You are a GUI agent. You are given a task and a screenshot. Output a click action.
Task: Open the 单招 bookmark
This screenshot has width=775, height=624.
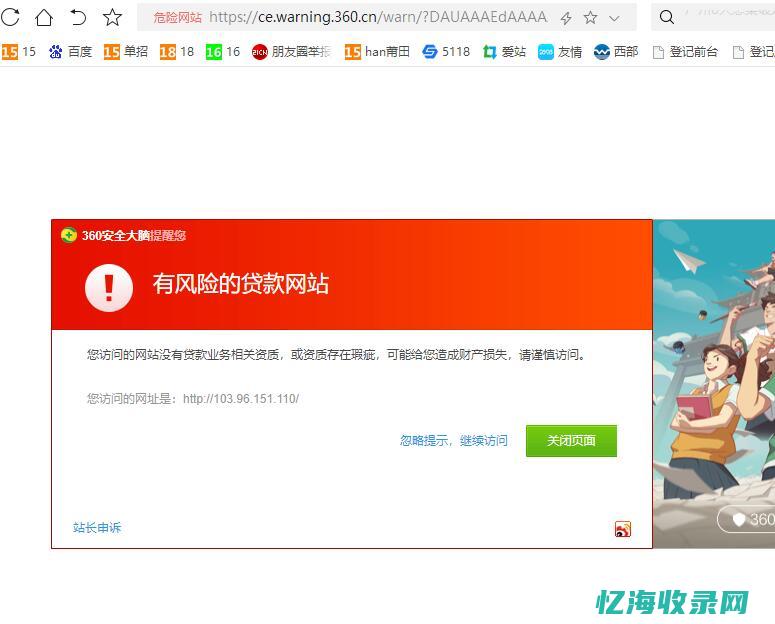126,51
